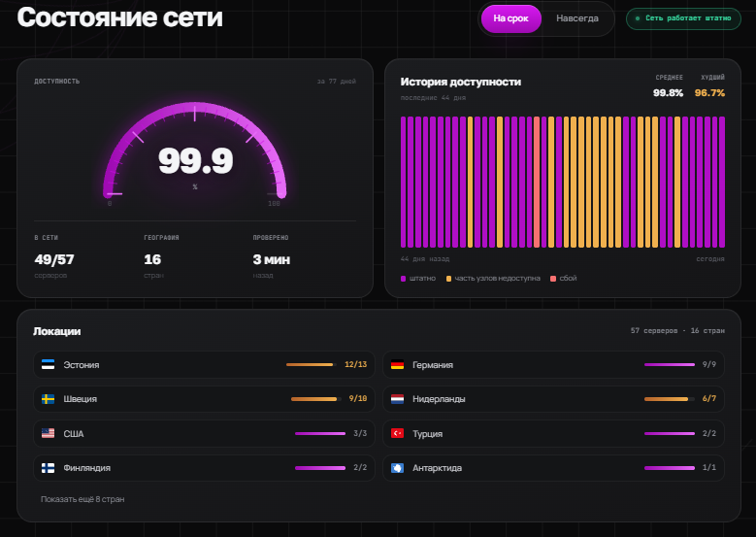Select the 'На срок' toggle option

[510, 18]
